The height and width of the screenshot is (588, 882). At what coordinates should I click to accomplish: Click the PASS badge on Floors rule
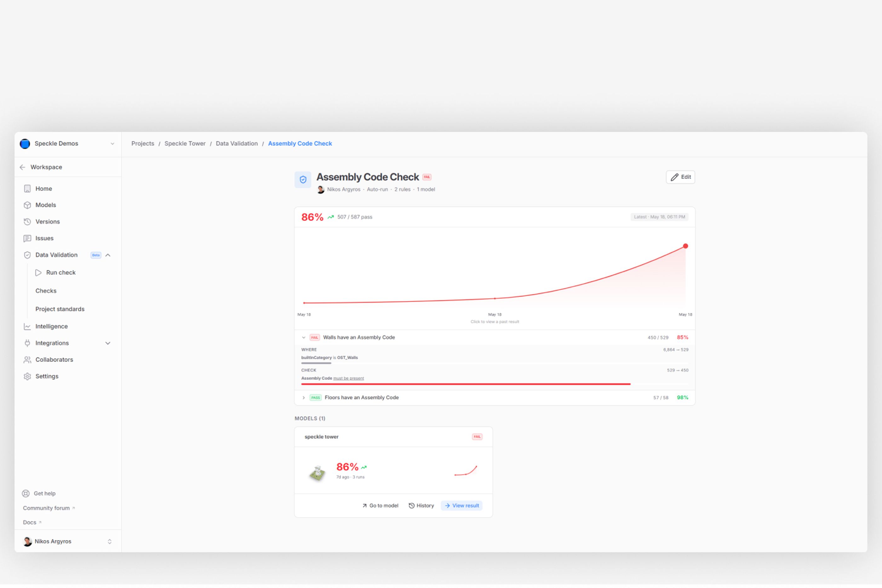point(315,398)
